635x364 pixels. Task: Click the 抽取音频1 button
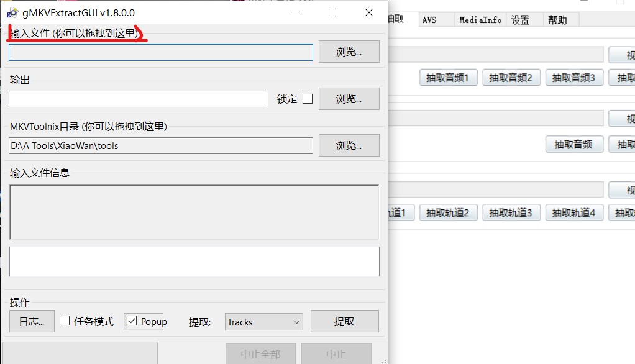pyautogui.click(x=448, y=77)
